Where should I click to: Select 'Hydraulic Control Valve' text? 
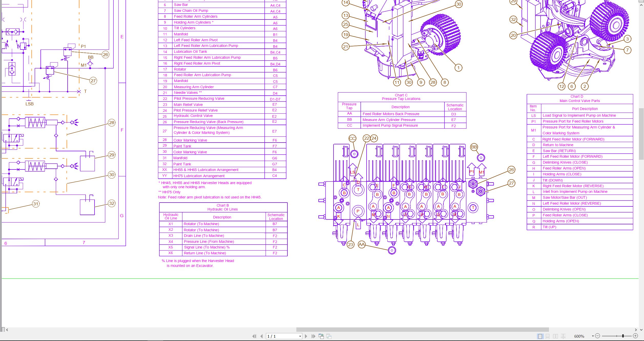tap(193, 116)
